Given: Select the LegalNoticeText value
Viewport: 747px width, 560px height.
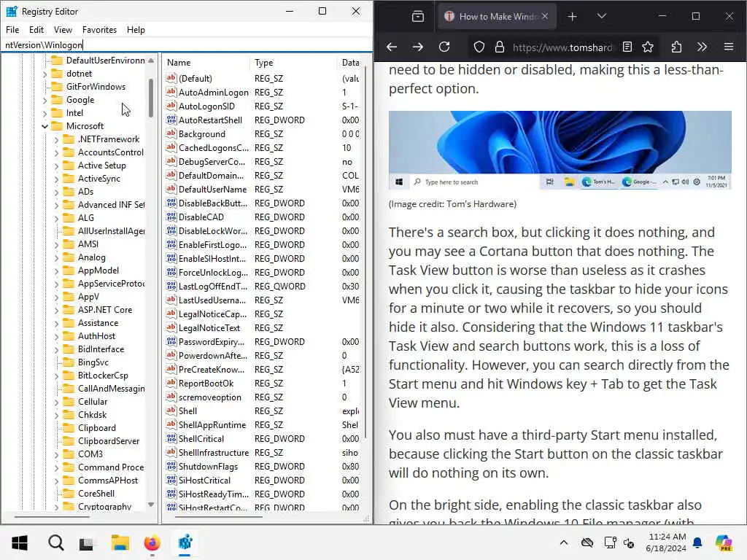Looking at the screenshot, I should pos(209,327).
